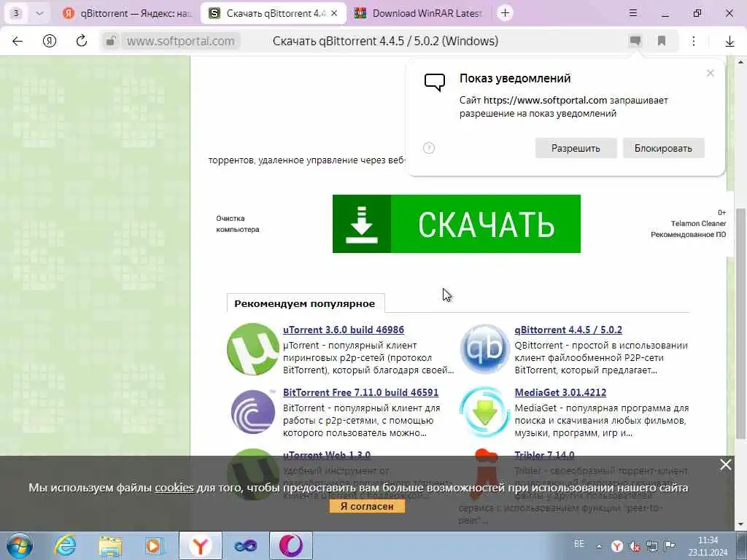Show hidden tray icons arrow
Screen dimensions: 747x560
click(x=599, y=547)
